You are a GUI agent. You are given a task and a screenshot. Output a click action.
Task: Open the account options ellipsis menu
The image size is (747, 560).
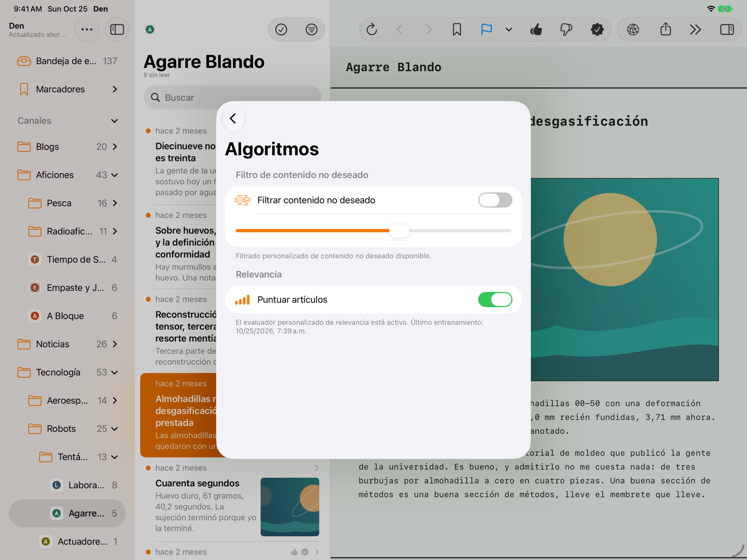tap(87, 30)
